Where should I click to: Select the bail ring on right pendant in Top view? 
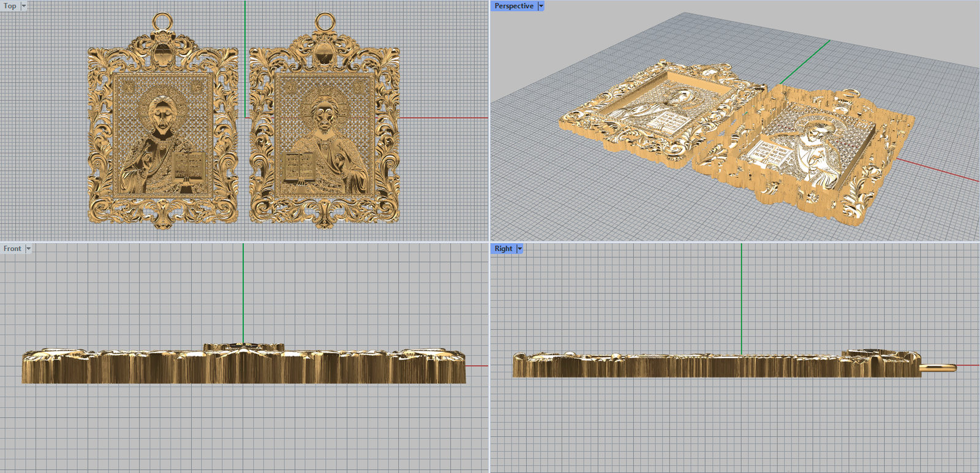[325, 21]
